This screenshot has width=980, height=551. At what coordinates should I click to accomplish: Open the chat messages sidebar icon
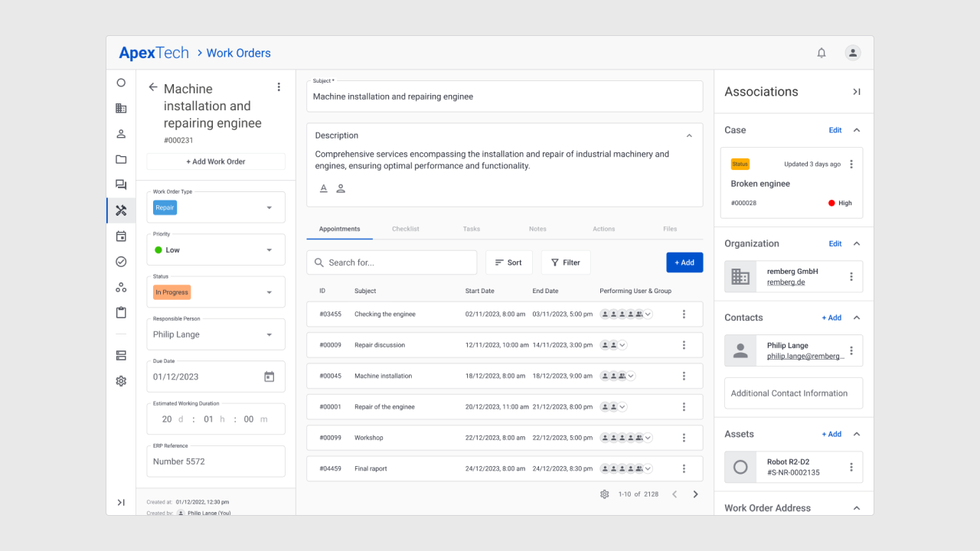121,184
